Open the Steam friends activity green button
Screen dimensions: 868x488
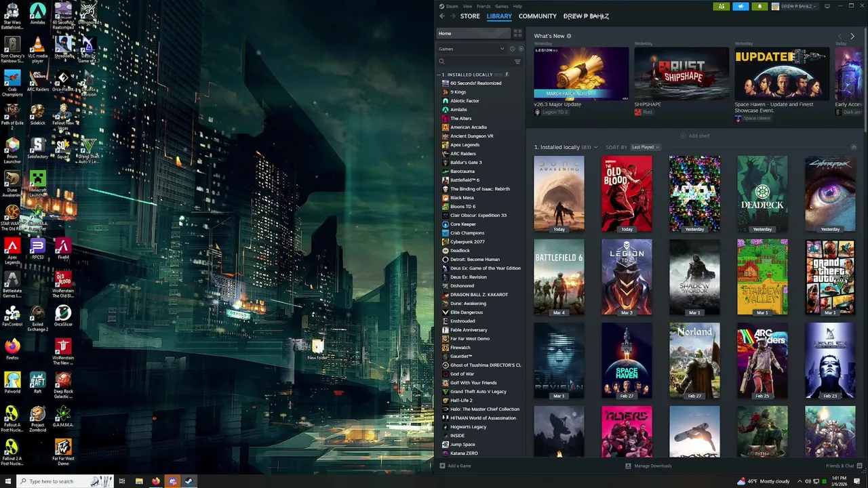721,6
